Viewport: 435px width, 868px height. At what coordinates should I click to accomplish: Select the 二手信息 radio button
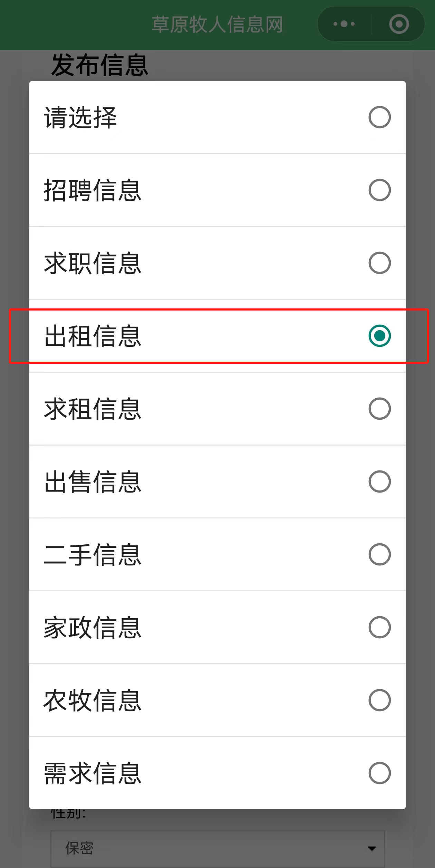click(x=379, y=554)
